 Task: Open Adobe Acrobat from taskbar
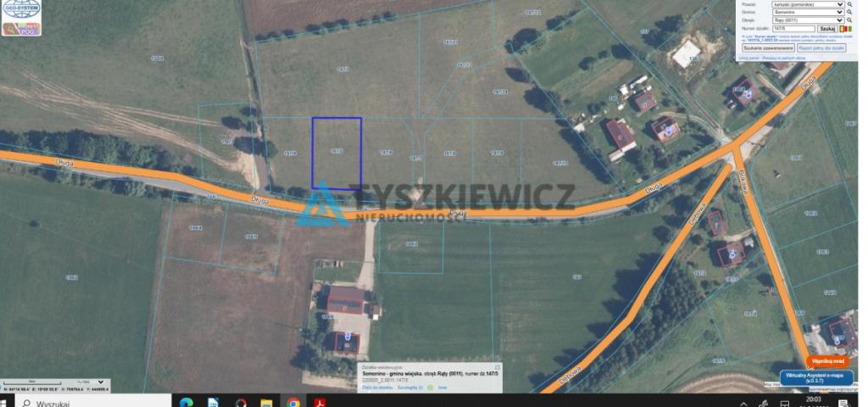(x=320, y=403)
